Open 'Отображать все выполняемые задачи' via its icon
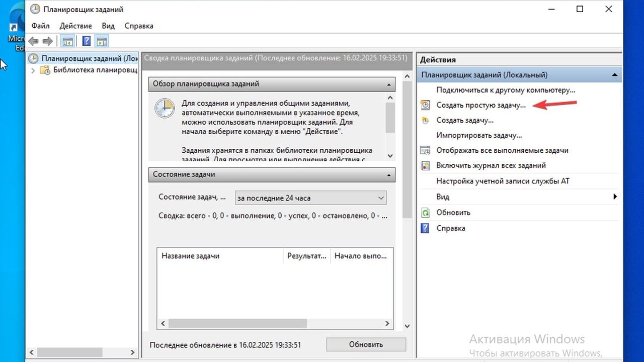Screen dimensions: 644x362 [x=424, y=150]
